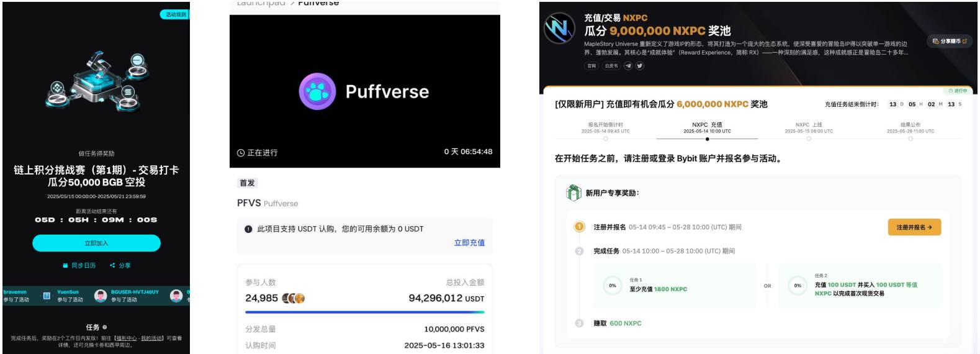The image size is (980, 354).
Task: Click the 分享赚币 button
Action: (x=950, y=42)
